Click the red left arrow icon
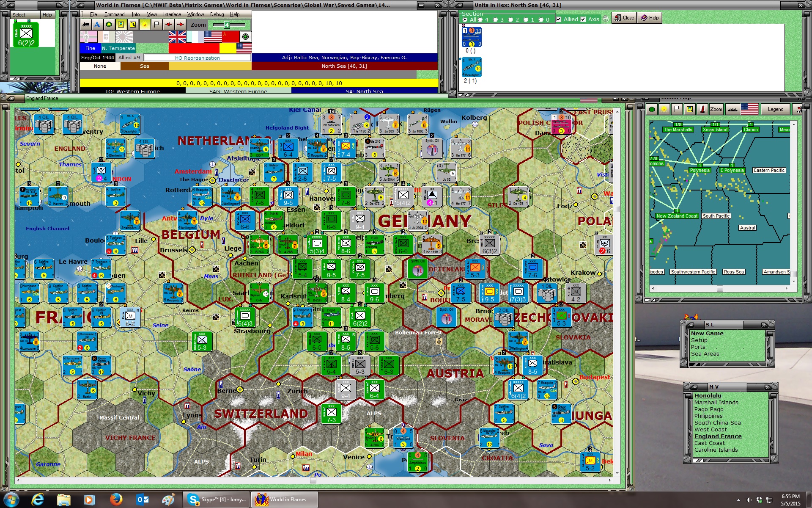This screenshot has height=508, width=812. [169, 25]
